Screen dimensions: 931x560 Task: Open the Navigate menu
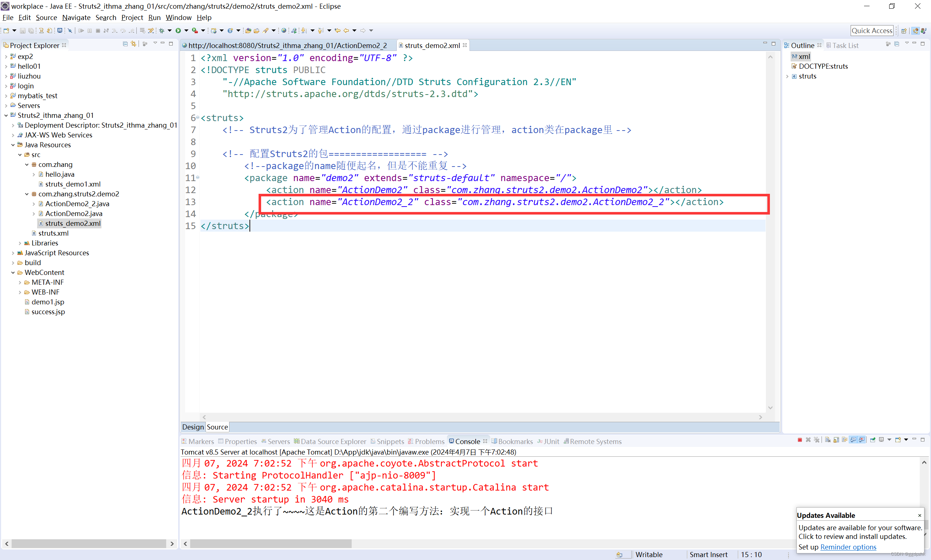(x=76, y=17)
